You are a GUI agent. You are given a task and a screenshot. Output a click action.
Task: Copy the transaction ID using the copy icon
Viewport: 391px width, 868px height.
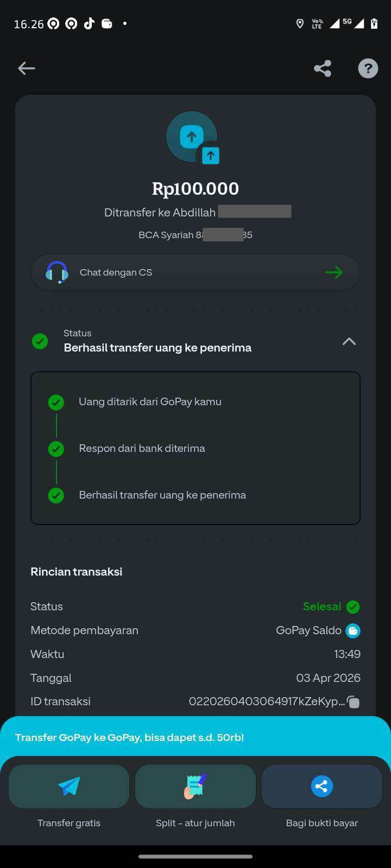pyautogui.click(x=353, y=701)
